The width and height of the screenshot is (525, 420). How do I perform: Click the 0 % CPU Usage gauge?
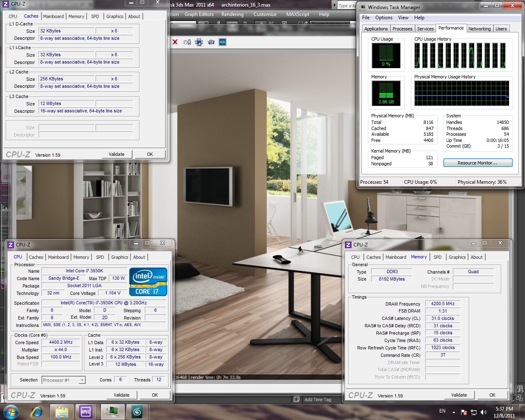[x=386, y=55]
